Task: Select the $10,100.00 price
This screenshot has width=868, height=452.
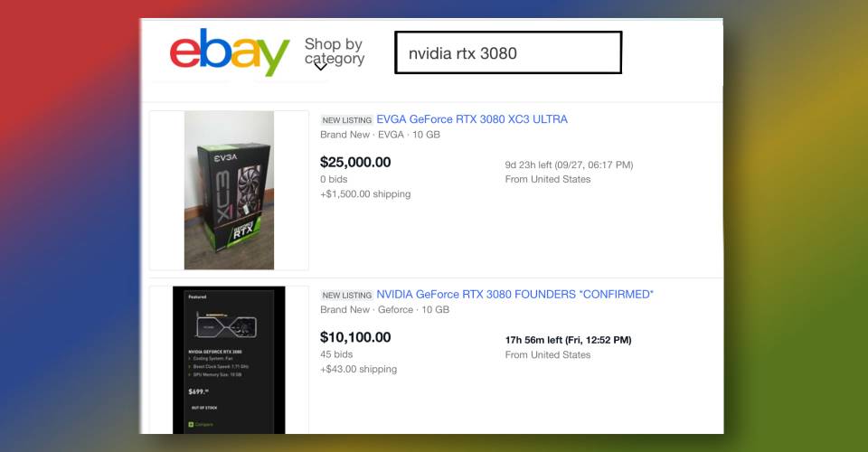Action: [x=355, y=337]
